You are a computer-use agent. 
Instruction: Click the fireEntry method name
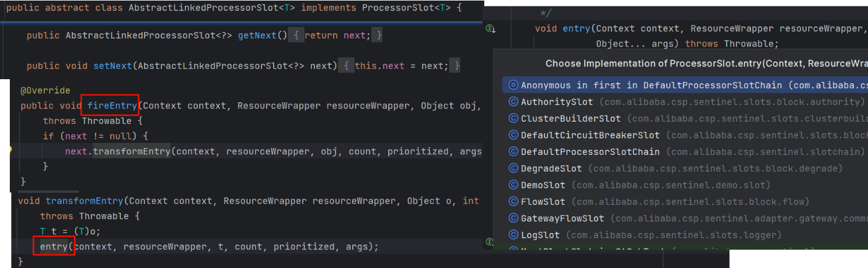coord(113,106)
